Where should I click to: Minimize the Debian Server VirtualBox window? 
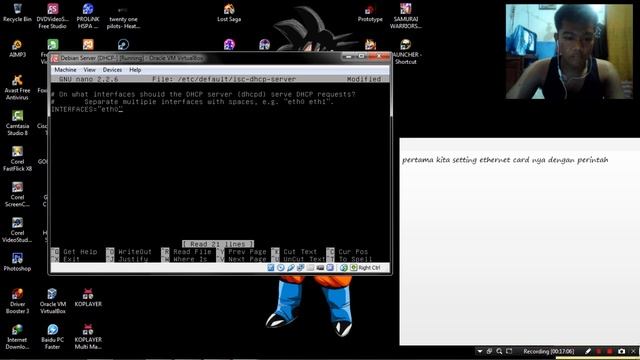(348, 57)
